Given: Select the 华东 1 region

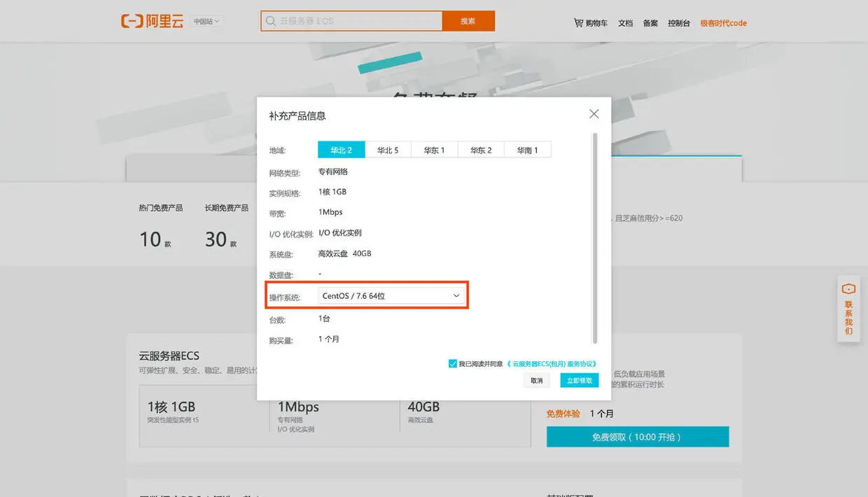Looking at the screenshot, I should pyautogui.click(x=434, y=150).
